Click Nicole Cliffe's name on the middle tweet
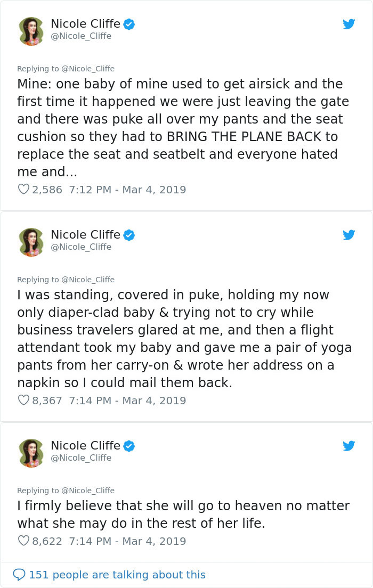 [x=85, y=234]
